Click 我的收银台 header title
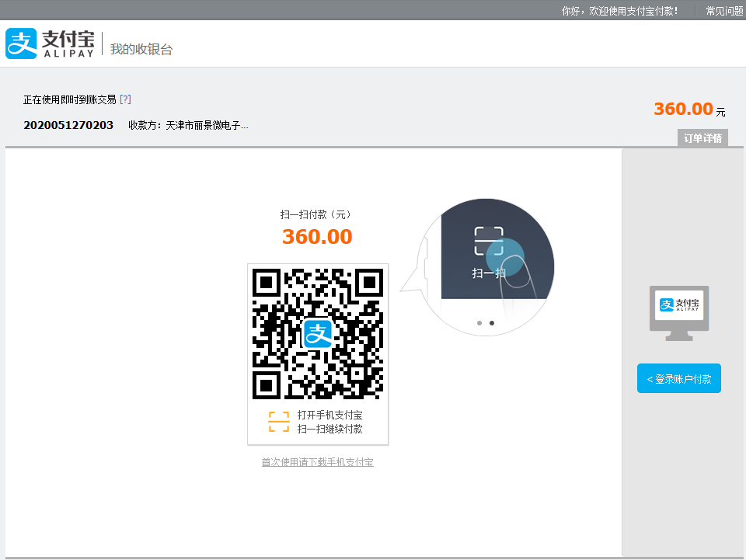This screenshot has height=560, width=746. (x=141, y=49)
